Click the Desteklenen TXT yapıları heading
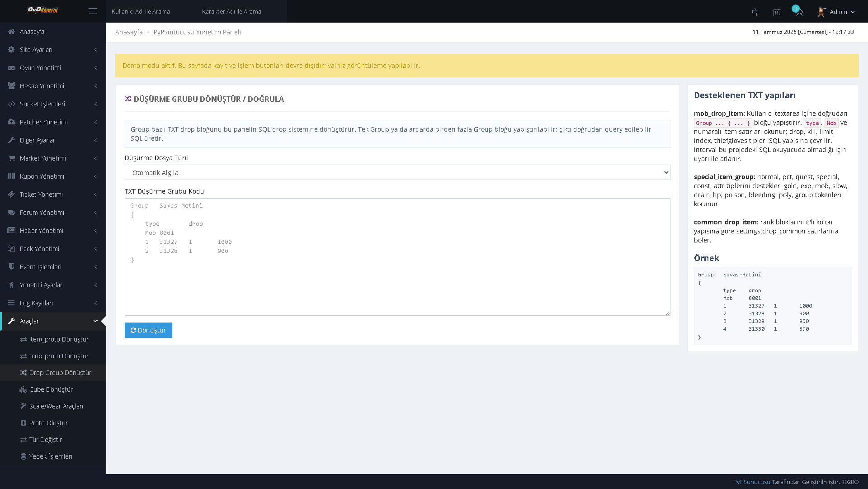This screenshot has height=489, width=868. pos(745,95)
